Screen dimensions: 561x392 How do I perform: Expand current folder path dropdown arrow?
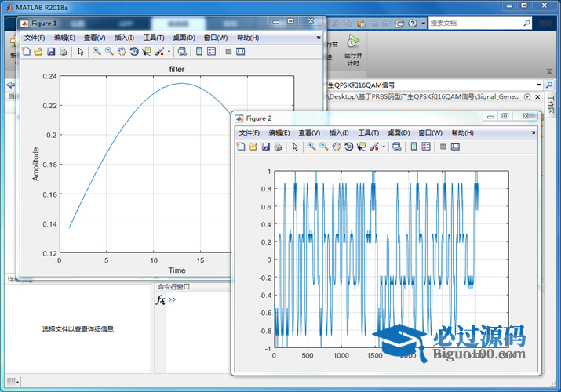click(x=539, y=85)
